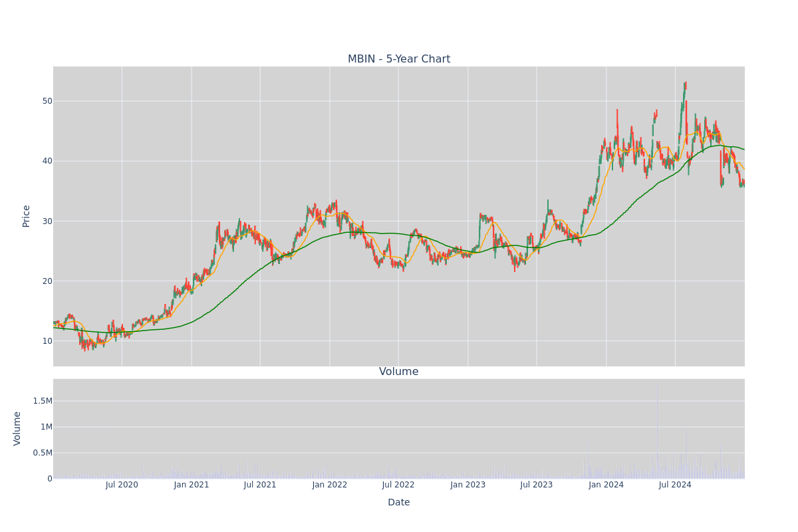Click the tallest volume spike bar
The image size is (798, 532).
pos(657,431)
